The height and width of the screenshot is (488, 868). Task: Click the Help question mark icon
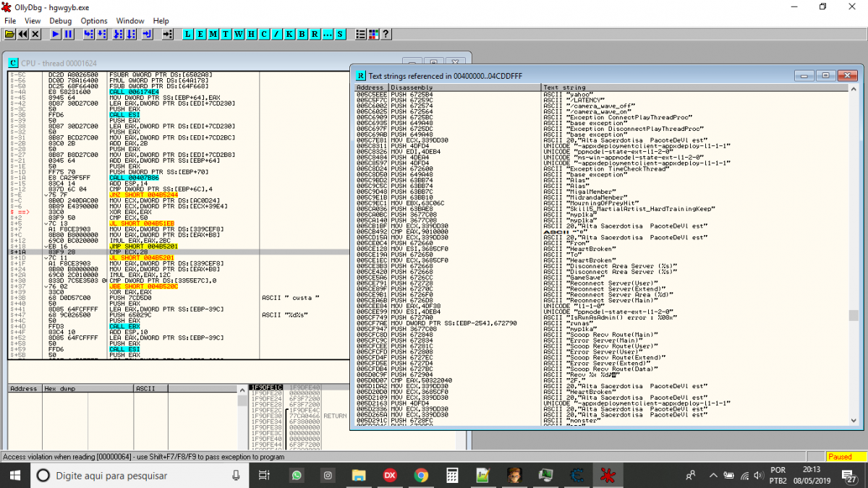tap(386, 34)
